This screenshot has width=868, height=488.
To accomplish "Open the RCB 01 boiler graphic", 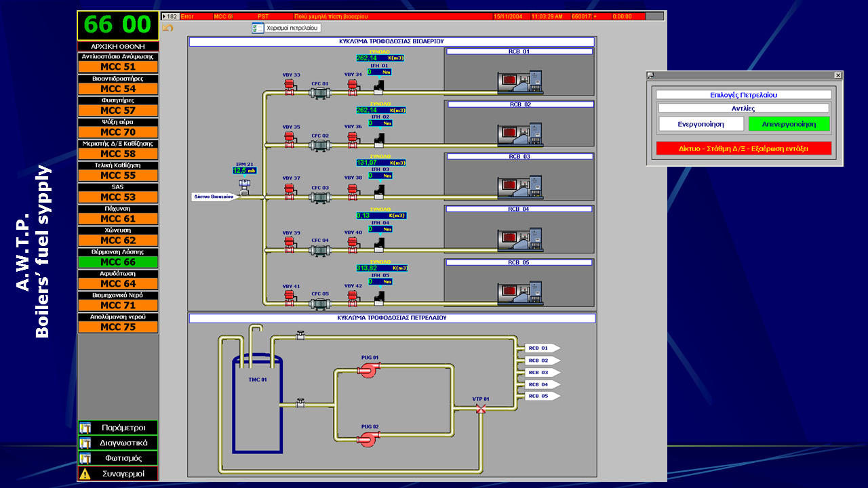I will (x=519, y=81).
